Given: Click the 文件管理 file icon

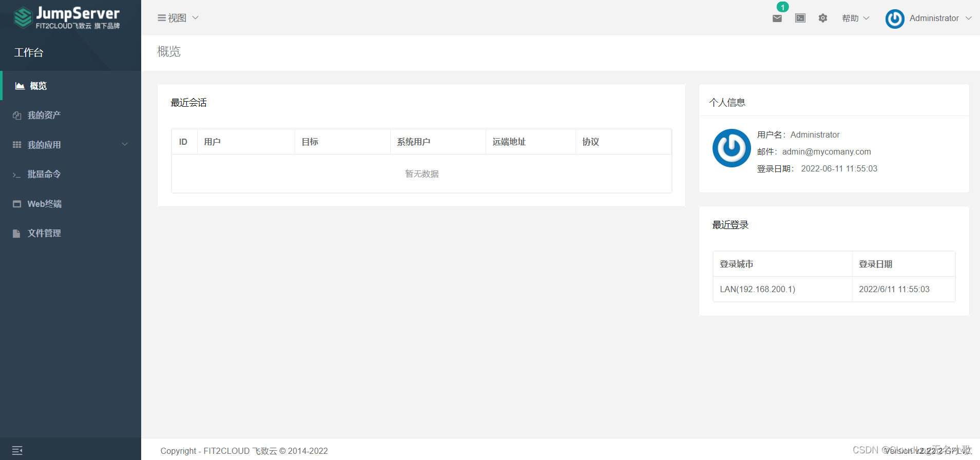Looking at the screenshot, I should [17, 234].
